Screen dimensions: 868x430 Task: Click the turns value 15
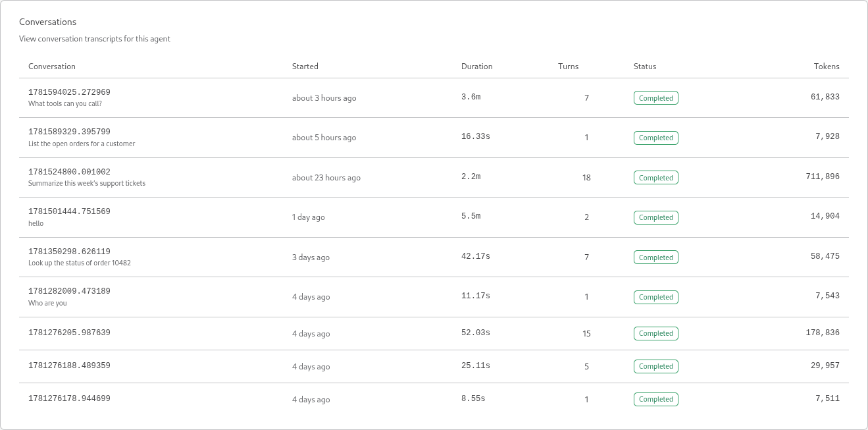[x=586, y=334]
